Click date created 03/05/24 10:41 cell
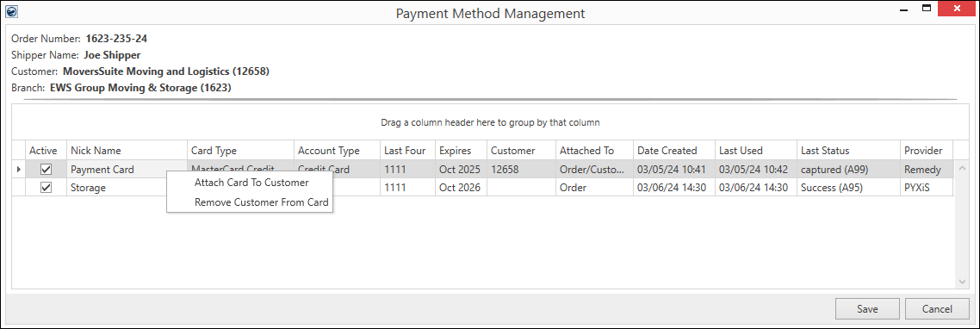The image size is (980, 329). tap(673, 169)
